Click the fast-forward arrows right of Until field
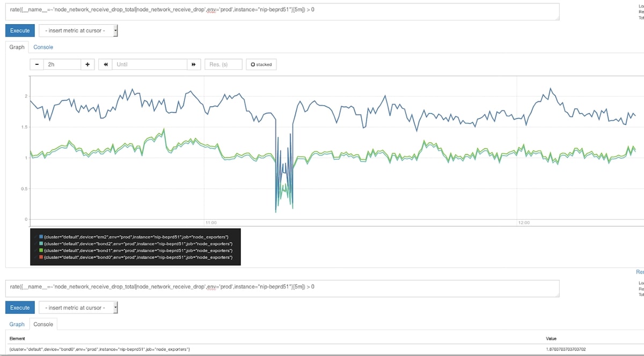 193,64
